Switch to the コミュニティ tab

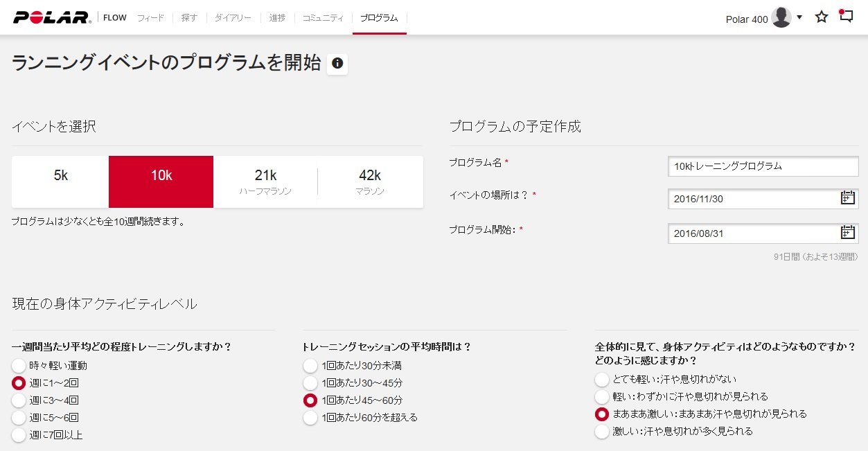(323, 18)
